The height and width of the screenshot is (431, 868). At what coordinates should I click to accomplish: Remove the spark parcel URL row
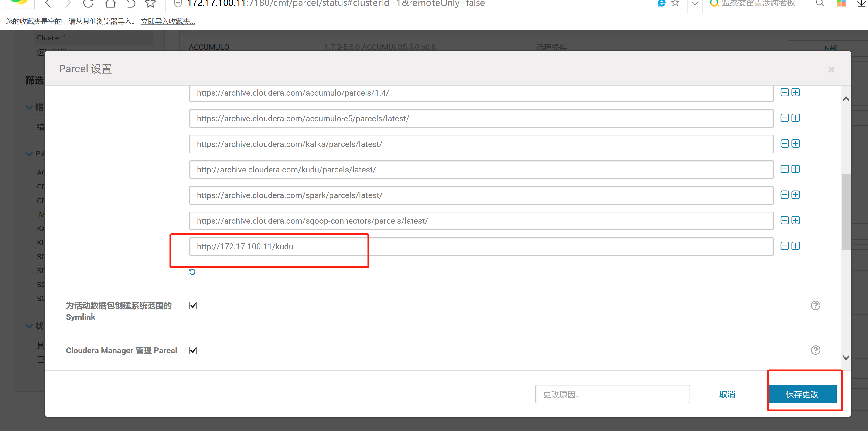click(x=784, y=195)
